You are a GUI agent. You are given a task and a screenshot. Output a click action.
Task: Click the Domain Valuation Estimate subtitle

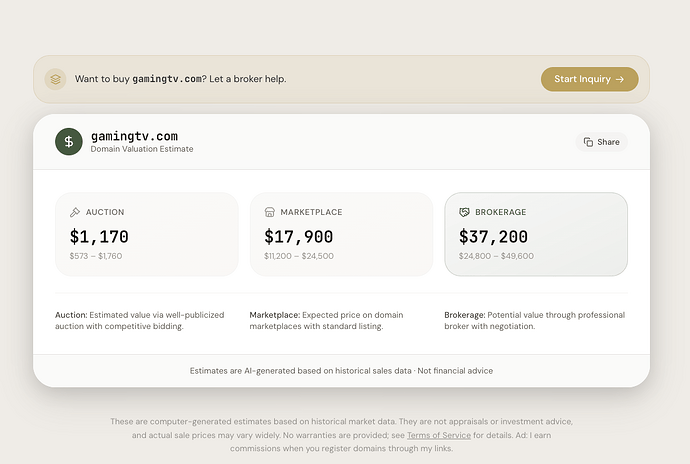pyautogui.click(x=141, y=150)
